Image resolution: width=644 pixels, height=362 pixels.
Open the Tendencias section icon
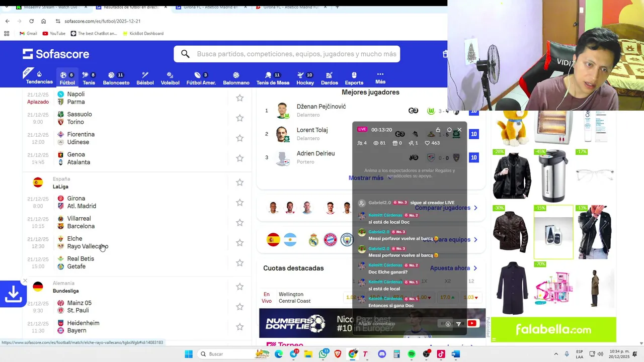point(39,74)
